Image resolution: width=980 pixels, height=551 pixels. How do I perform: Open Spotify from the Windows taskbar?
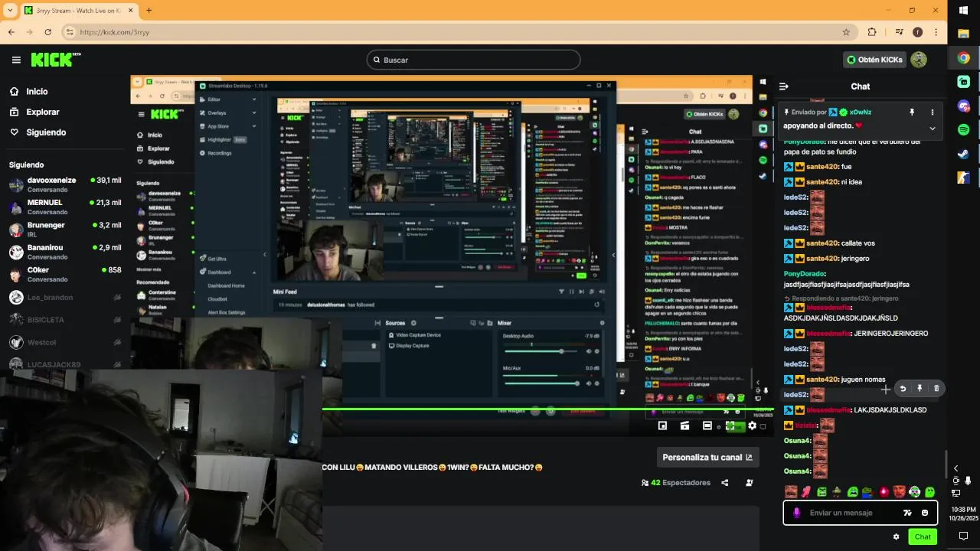963,130
